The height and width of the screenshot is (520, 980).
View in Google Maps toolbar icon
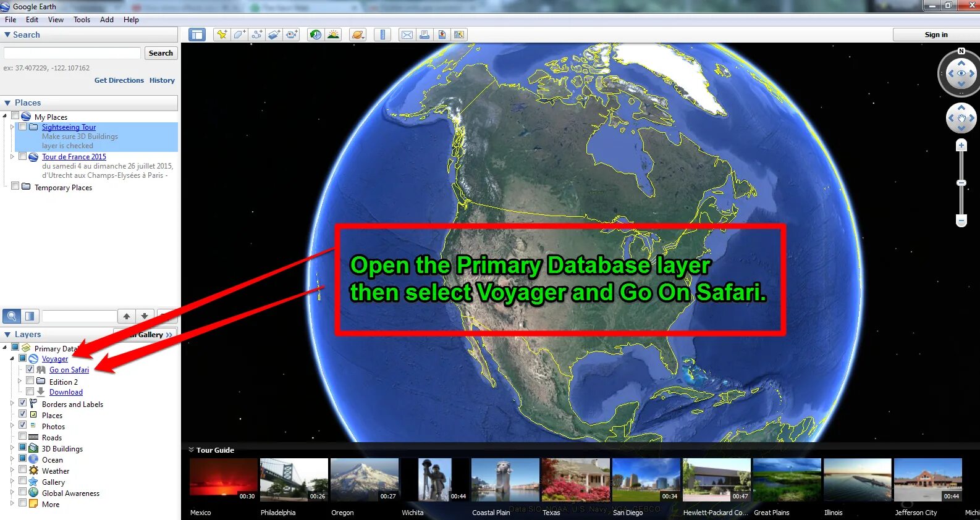pyautogui.click(x=459, y=35)
